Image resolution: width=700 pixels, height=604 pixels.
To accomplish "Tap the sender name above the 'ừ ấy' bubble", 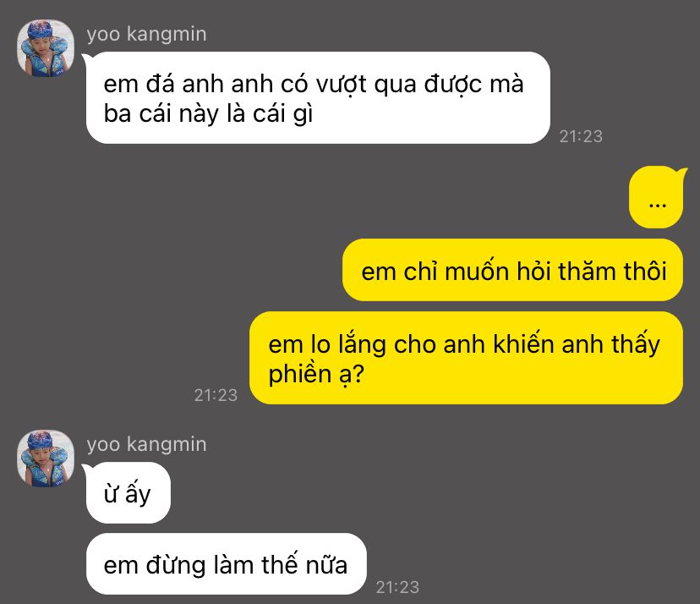I will click(x=146, y=444).
